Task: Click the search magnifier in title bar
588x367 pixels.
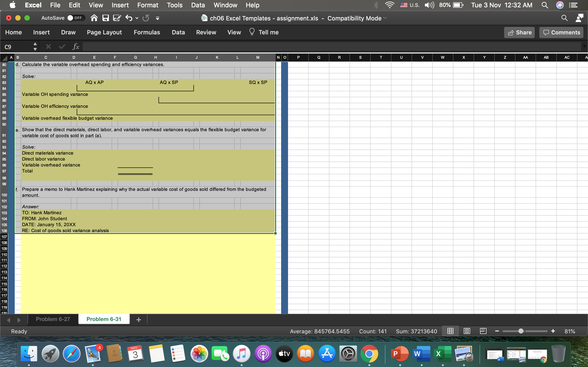Action: click(564, 18)
